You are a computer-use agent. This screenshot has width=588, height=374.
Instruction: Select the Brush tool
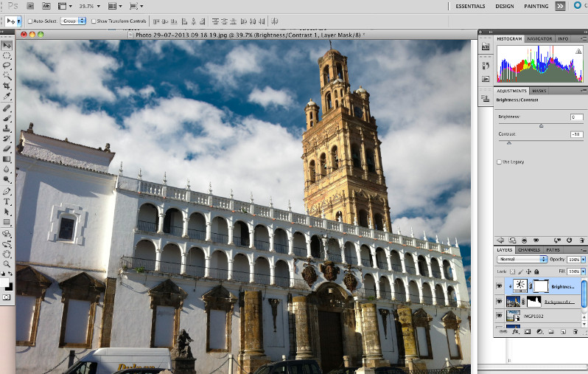click(7, 117)
